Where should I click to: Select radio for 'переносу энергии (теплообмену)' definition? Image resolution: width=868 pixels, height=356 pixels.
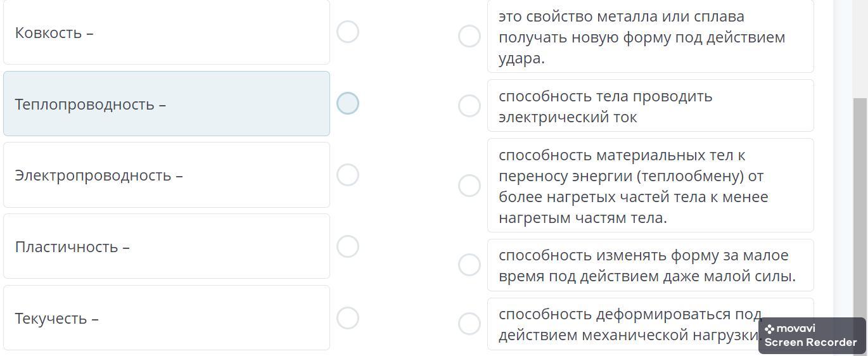coord(469,186)
